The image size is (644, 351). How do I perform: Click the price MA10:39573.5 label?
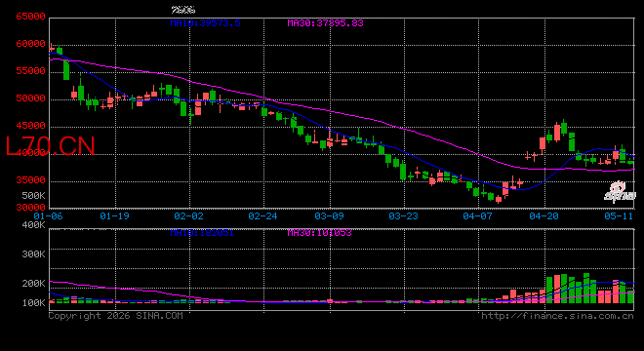pyautogui.click(x=205, y=23)
